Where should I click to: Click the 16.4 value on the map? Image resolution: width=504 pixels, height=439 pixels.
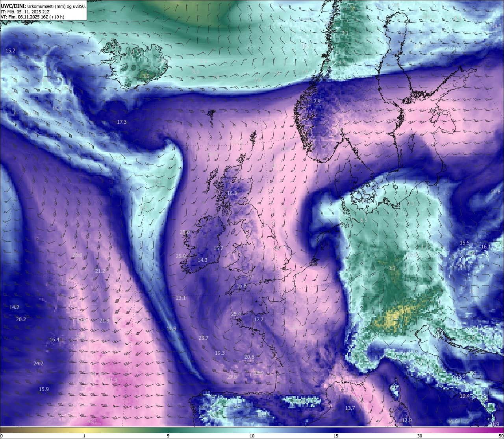(54, 340)
